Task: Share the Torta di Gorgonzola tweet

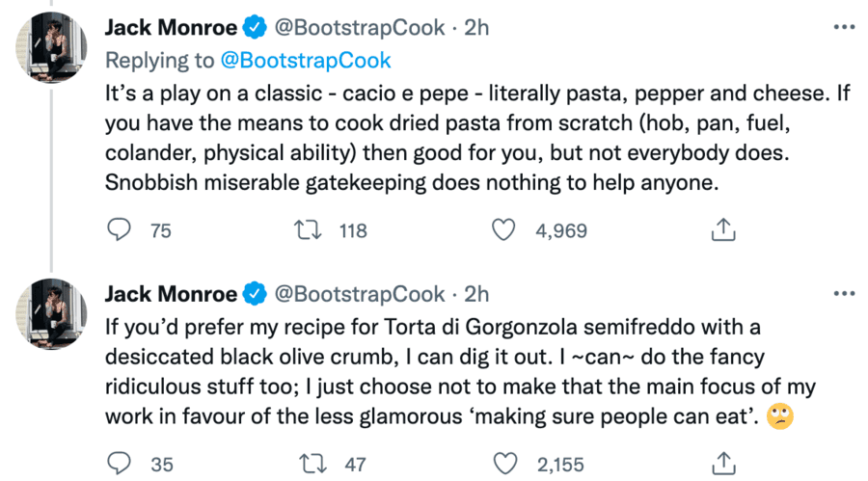Action: click(723, 464)
